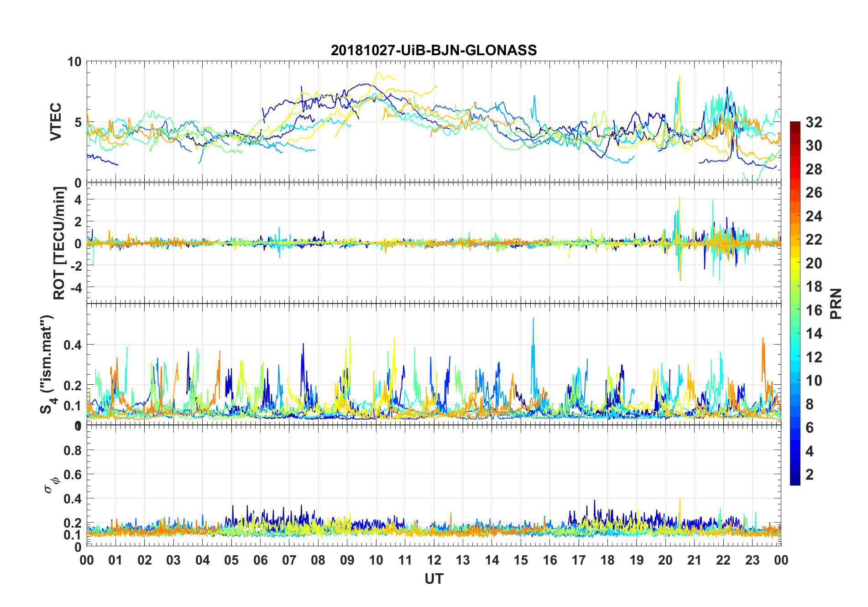The image size is (868, 607).
Task: Select colorbar tick label 8
Action: tap(810, 404)
